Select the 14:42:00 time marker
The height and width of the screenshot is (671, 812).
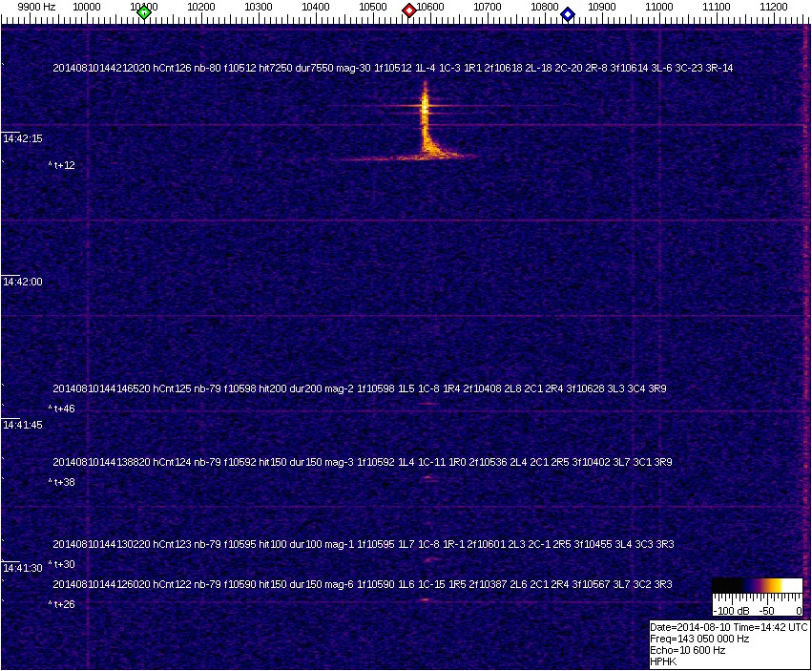click(22, 282)
